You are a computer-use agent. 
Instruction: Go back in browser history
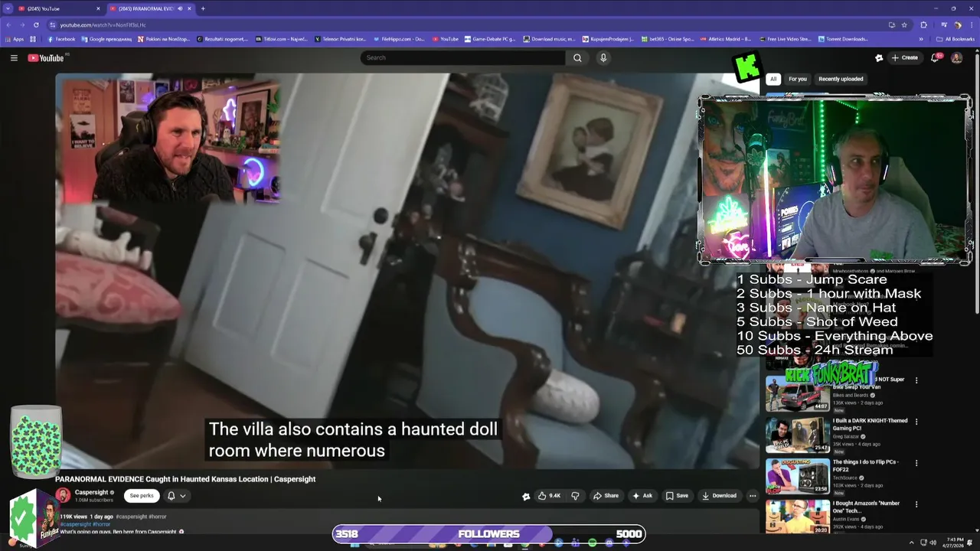coord(8,24)
